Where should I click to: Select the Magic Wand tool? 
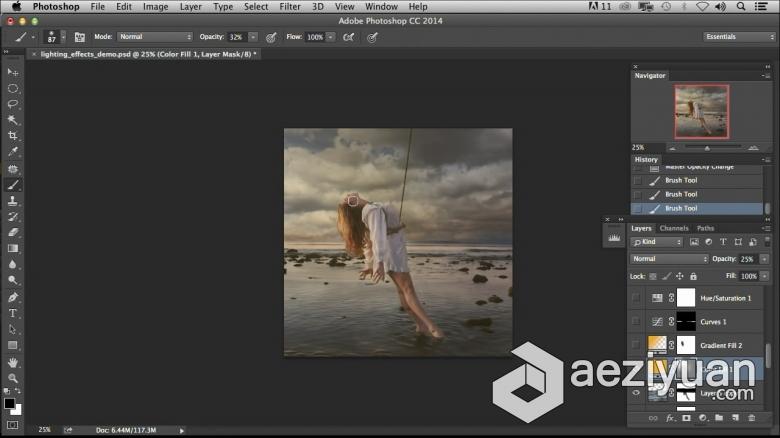point(13,120)
